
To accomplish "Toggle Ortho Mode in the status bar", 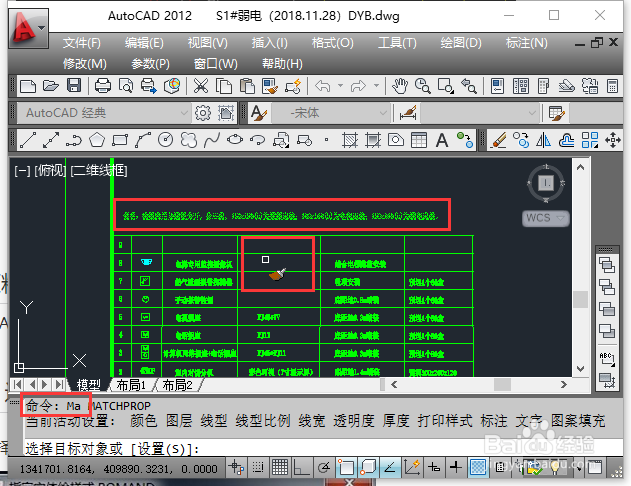I will 302,467.
